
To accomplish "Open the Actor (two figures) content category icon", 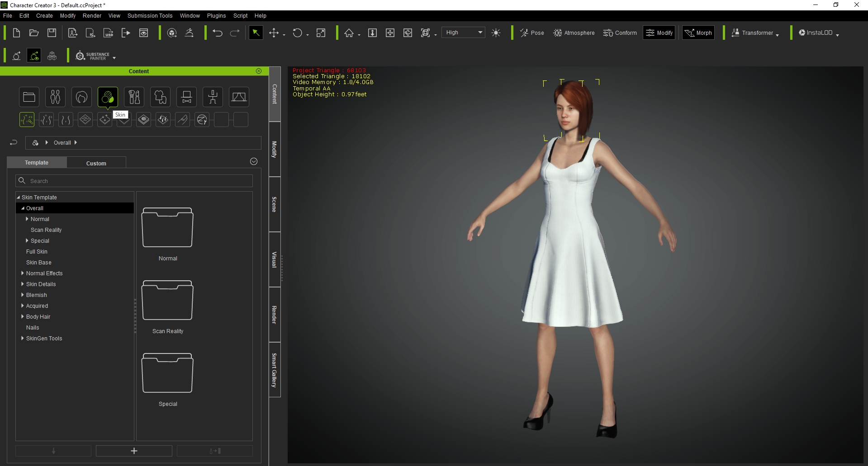I will pyautogui.click(x=55, y=97).
